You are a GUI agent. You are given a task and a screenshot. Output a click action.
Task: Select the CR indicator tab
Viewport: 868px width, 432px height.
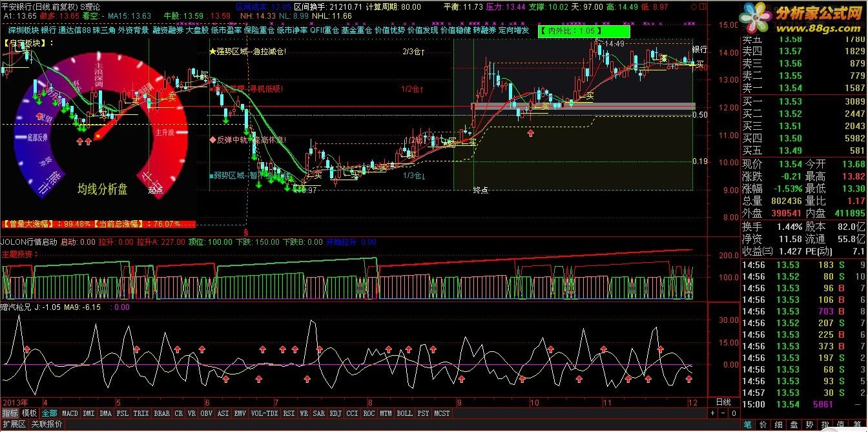coord(179,413)
